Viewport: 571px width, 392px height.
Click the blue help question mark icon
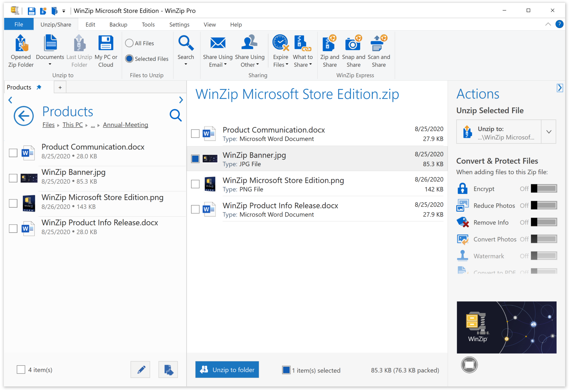pyautogui.click(x=560, y=24)
